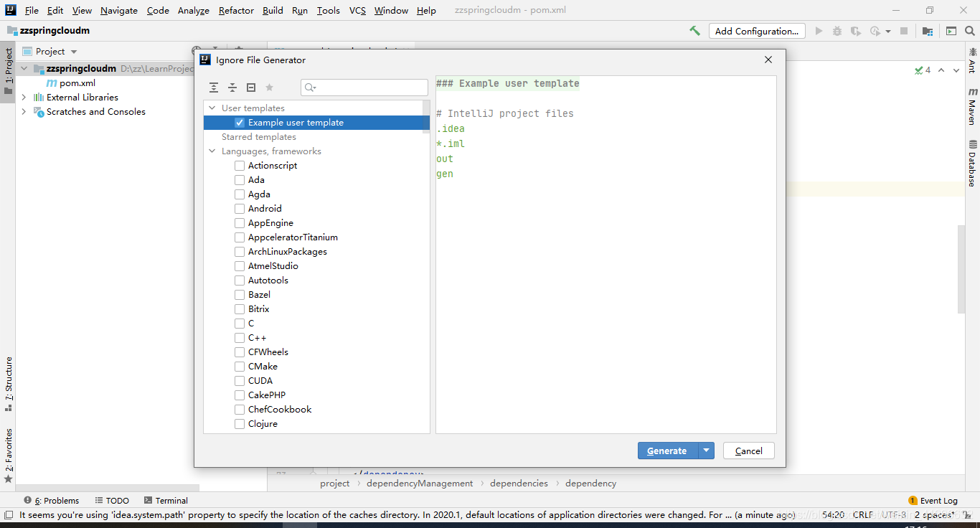Image resolution: width=980 pixels, height=528 pixels.
Task: Click Expand All icon in Ignore dialog
Action: tap(214, 88)
